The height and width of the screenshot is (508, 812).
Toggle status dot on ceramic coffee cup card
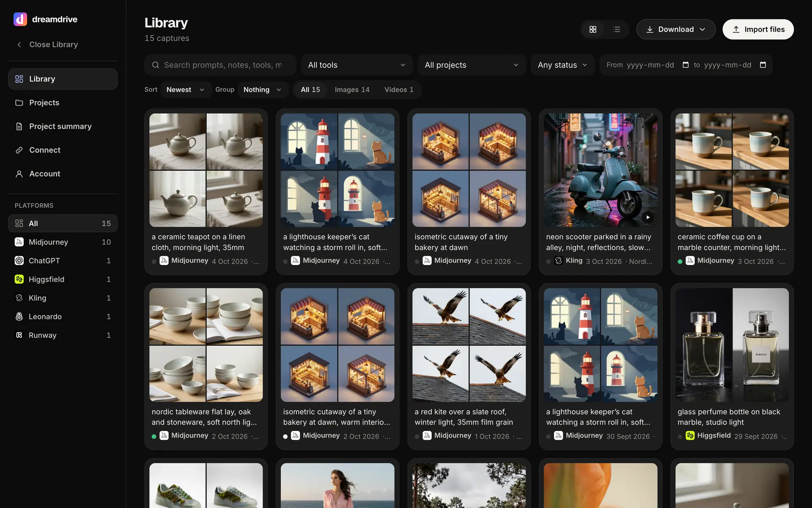[x=680, y=262]
